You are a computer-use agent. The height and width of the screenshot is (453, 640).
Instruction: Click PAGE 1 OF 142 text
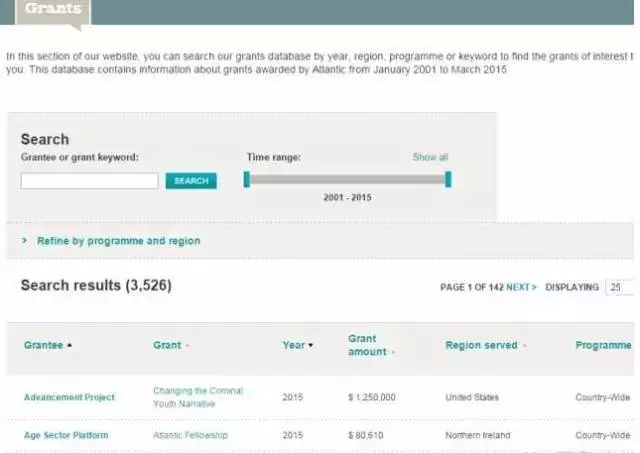pos(472,287)
